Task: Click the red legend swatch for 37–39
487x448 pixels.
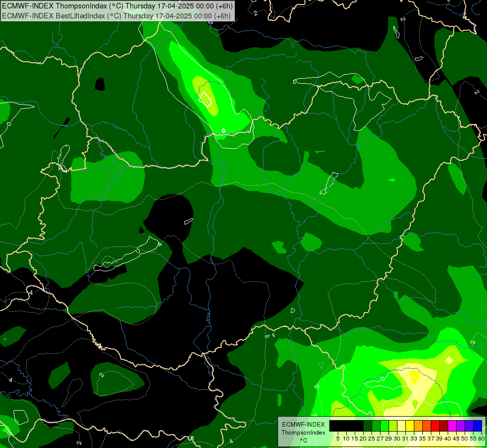Action: click(435, 426)
